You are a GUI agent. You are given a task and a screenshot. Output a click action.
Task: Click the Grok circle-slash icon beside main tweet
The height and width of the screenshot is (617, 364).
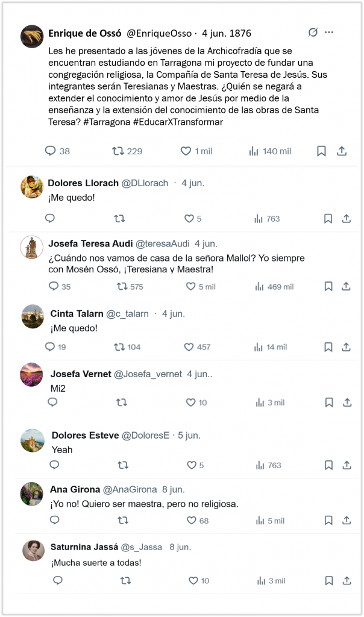click(x=313, y=33)
